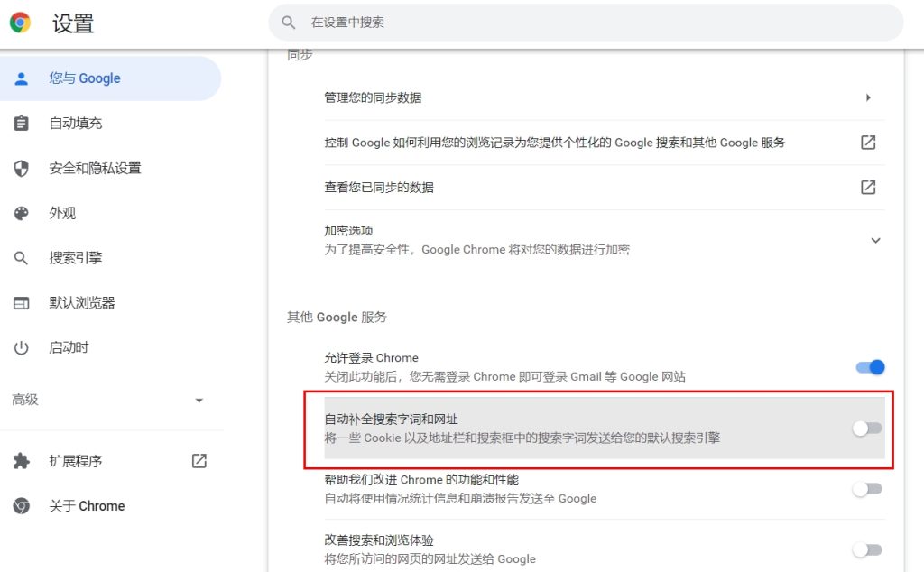Focus the 在设置中搜索 search field
Image resolution: width=924 pixels, height=572 pixels.
coord(586,23)
